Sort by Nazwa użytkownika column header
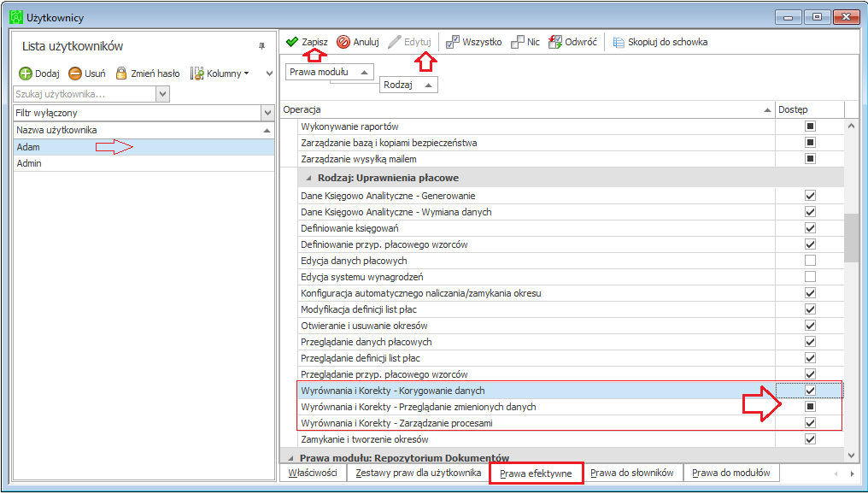Screen dimensions: 868x494 144,130
